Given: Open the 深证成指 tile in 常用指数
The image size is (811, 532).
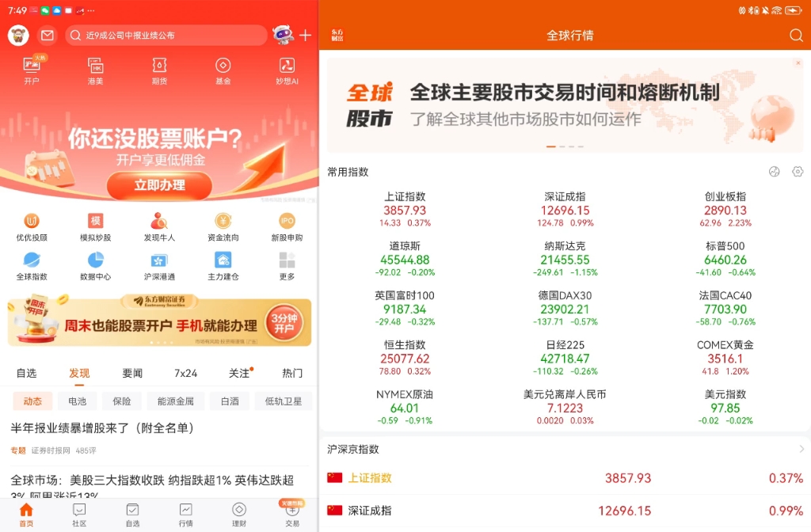Looking at the screenshot, I should [565, 209].
